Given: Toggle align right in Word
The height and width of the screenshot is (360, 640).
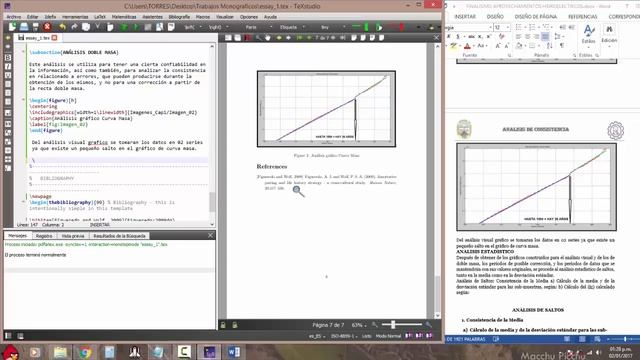Looking at the screenshot, I should coord(536,37).
